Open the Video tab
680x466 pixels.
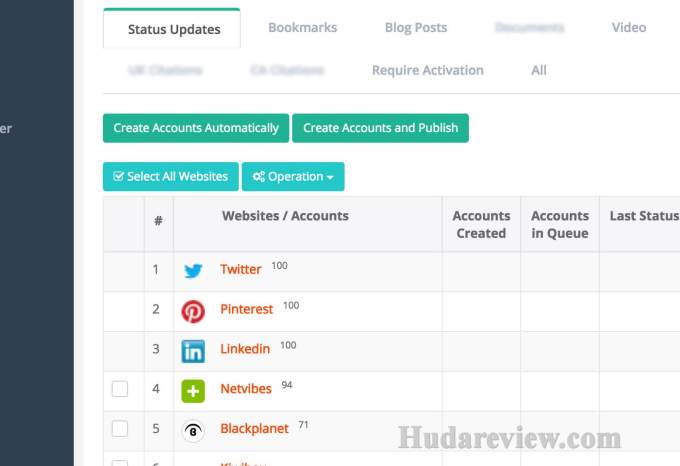click(x=629, y=27)
